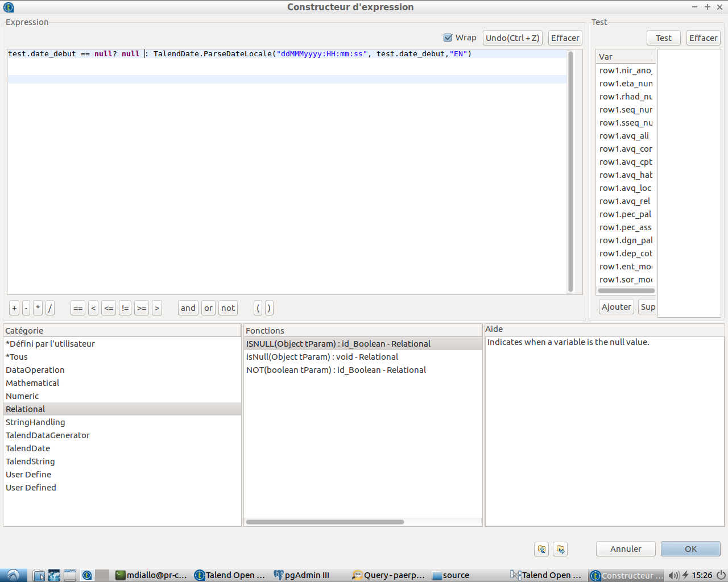Click the Fonctions list horizontal scrollbar
Image resolution: width=728 pixels, height=582 pixels.
pyautogui.click(x=325, y=522)
